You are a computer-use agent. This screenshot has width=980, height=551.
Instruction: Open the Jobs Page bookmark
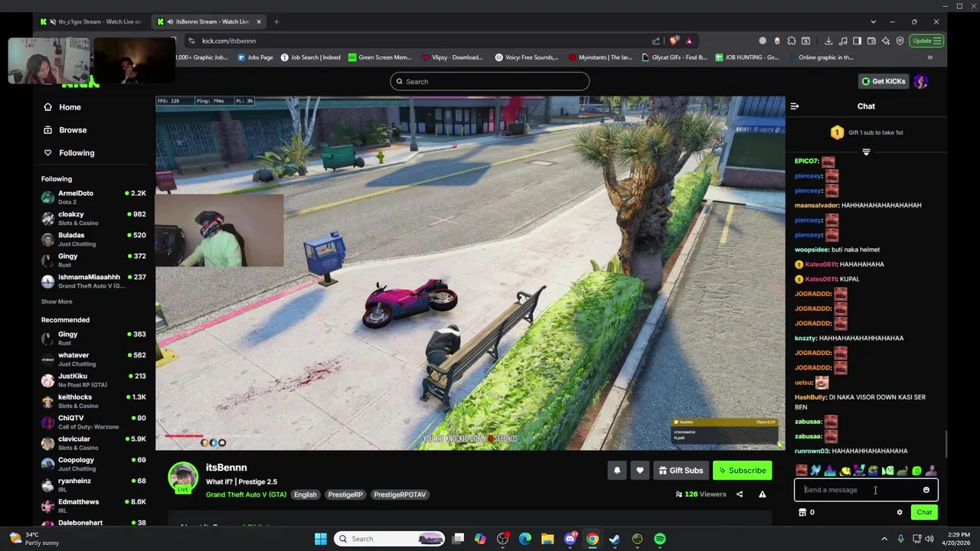click(x=255, y=57)
